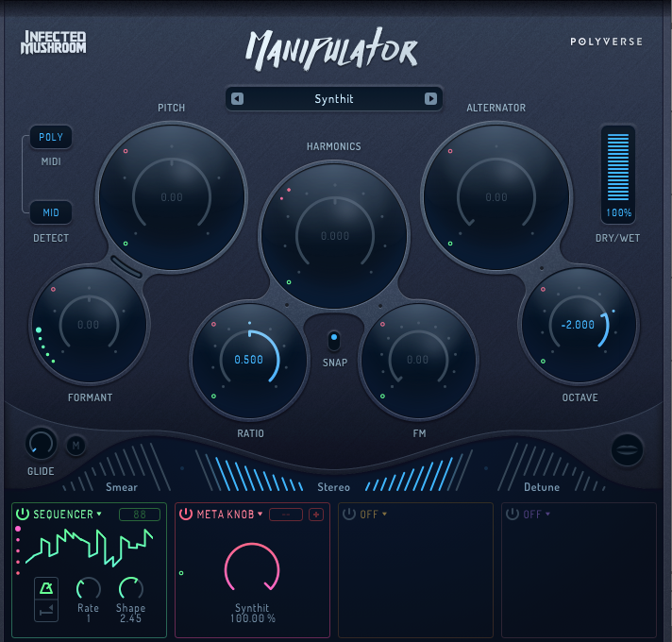Click the GLIDE knob
The image size is (672, 642).
click(42, 443)
